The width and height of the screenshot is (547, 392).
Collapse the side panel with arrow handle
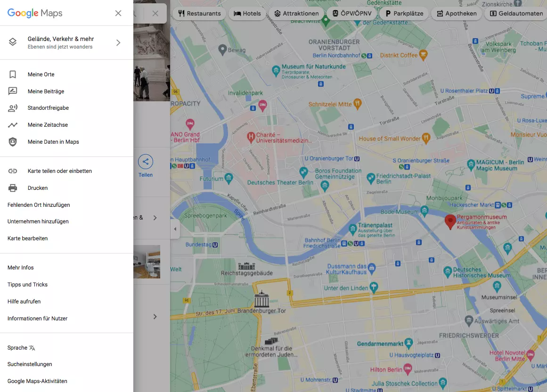click(175, 229)
